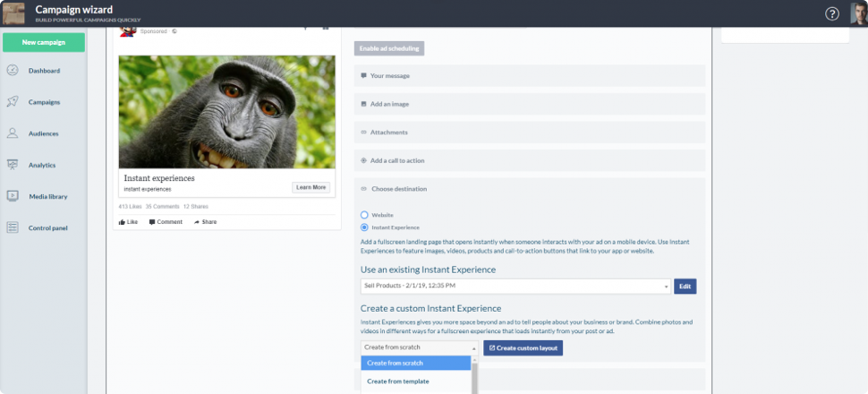Open the Control panel
The width and height of the screenshot is (868, 394).
47,227
